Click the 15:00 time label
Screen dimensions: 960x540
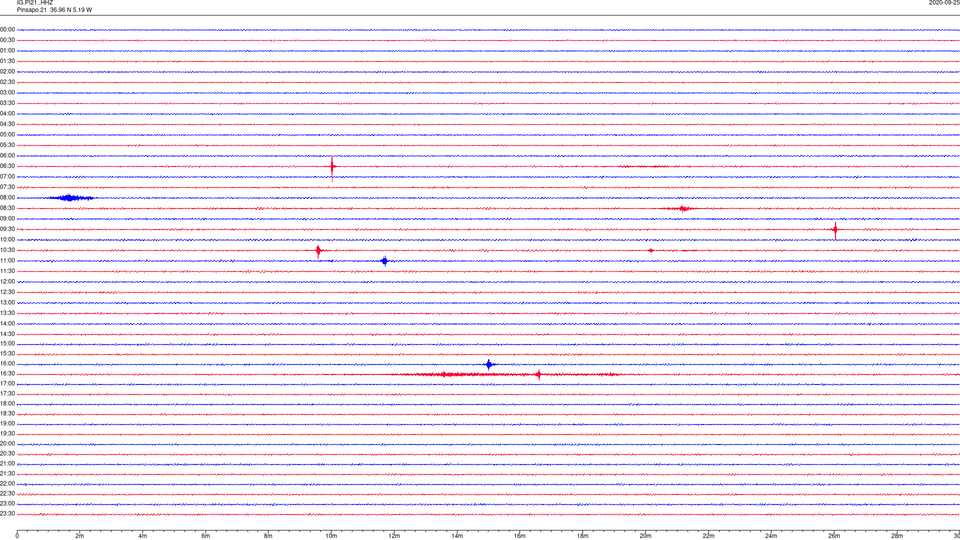(7, 344)
